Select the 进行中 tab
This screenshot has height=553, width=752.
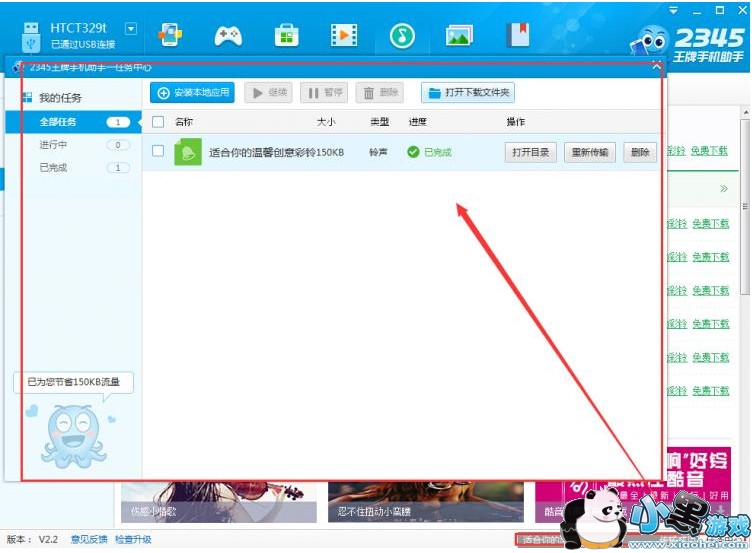(x=73, y=144)
